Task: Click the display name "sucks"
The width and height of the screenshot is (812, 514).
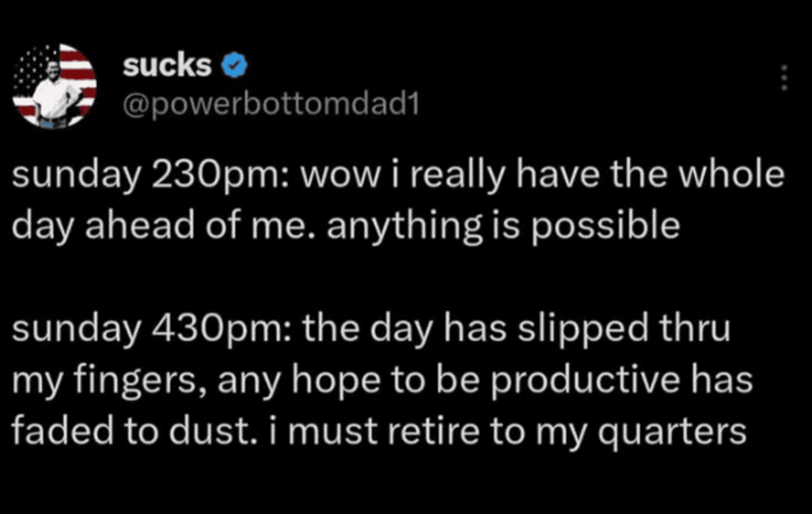Action: click(x=167, y=66)
